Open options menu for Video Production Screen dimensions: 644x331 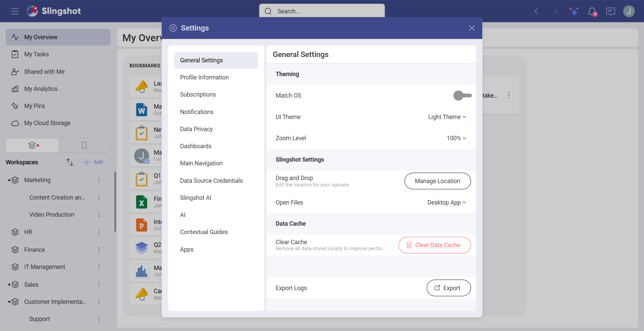point(99,215)
